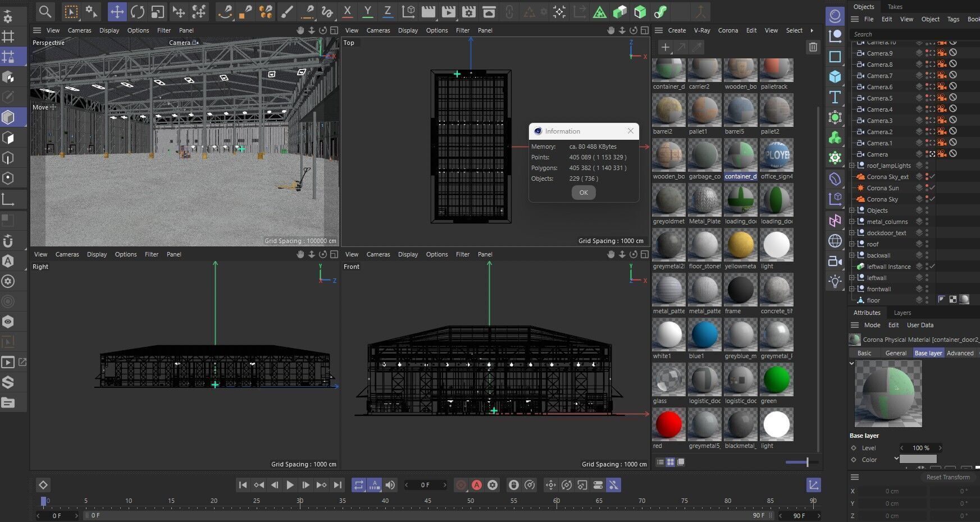
Task: Toggle the Y axis lock
Action: click(367, 11)
